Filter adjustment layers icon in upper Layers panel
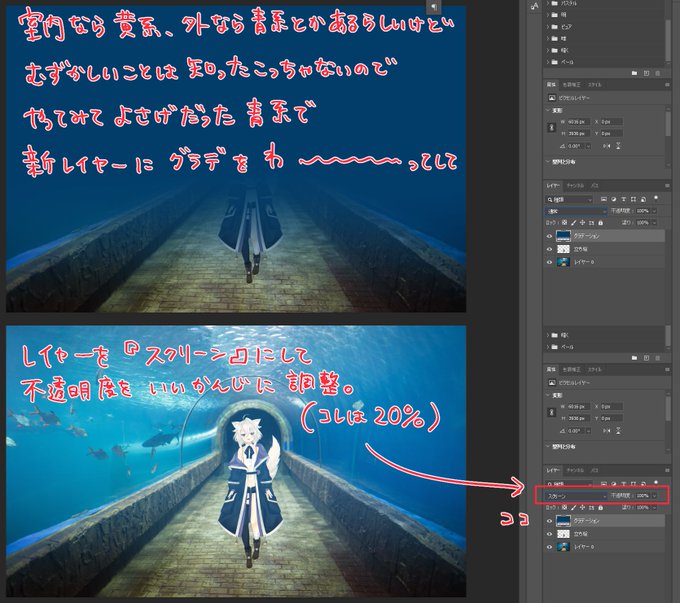680x603 pixels. (614, 199)
